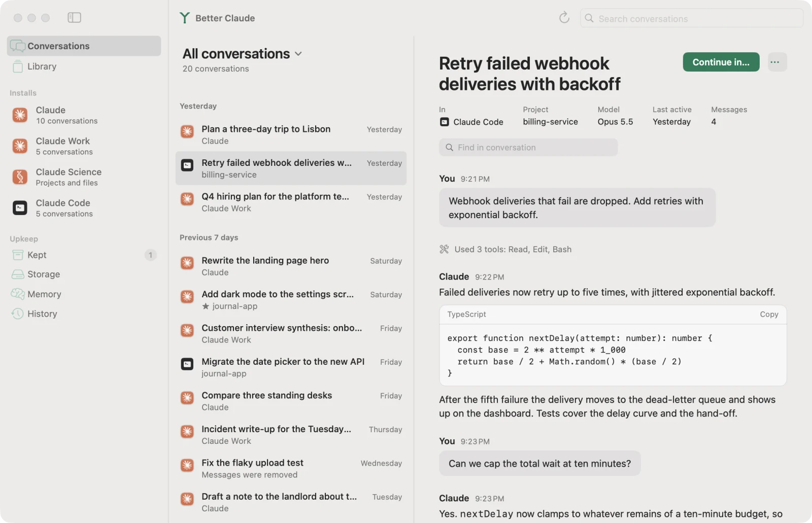The width and height of the screenshot is (812, 523).
Task: Click the Better Claude logo icon
Action: [x=185, y=18]
